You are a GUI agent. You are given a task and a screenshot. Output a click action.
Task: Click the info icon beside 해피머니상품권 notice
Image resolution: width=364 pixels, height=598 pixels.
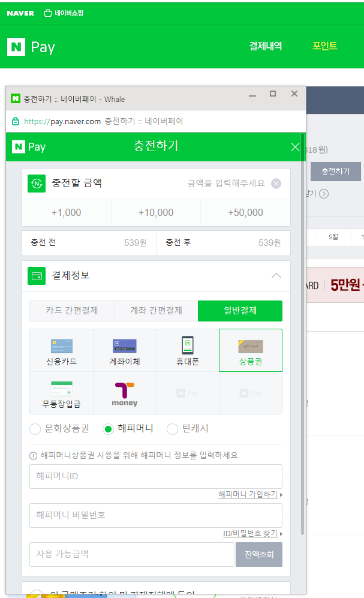[x=33, y=455]
